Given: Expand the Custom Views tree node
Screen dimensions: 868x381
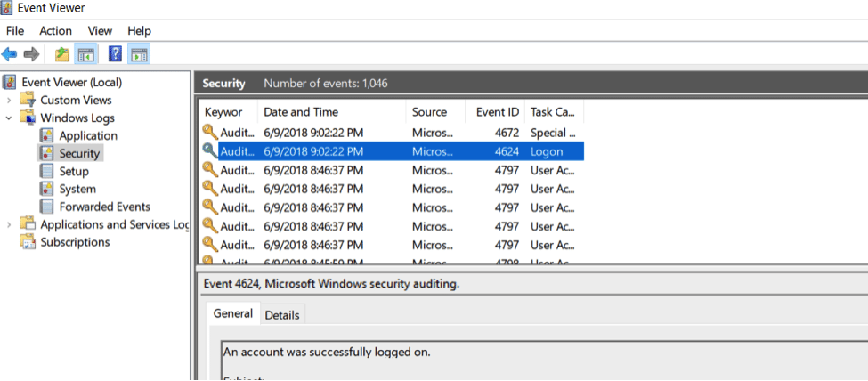Looking at the screenshot, I should [x=9, y=100].
